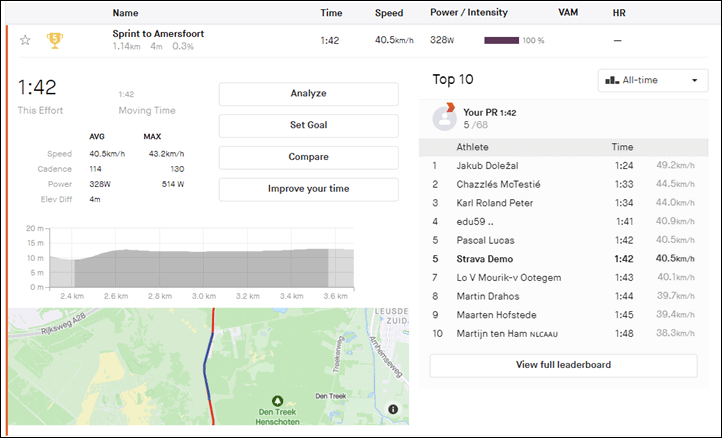Screen dimensions: 722x438
Task: Click the Your PR avatar icon
Action: [444, 117]
